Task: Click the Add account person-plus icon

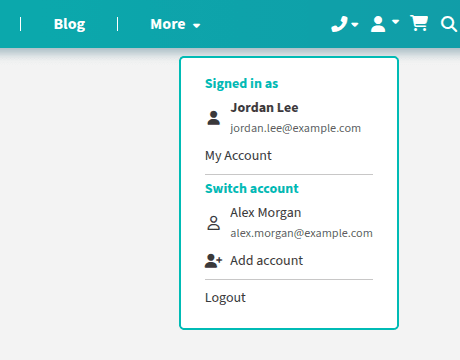Action: (213, 261)
